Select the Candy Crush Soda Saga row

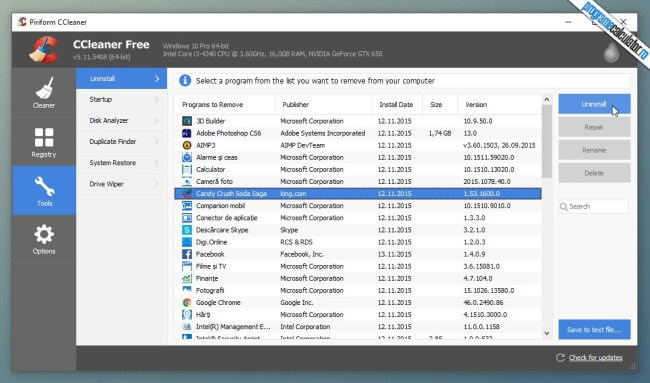(358, 194)
